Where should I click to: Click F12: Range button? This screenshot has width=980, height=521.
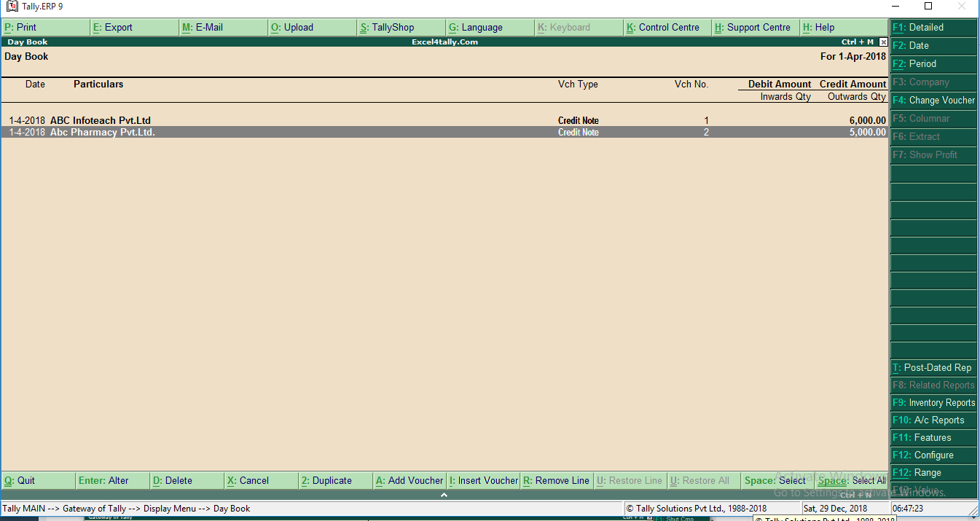tap(933, 473)
